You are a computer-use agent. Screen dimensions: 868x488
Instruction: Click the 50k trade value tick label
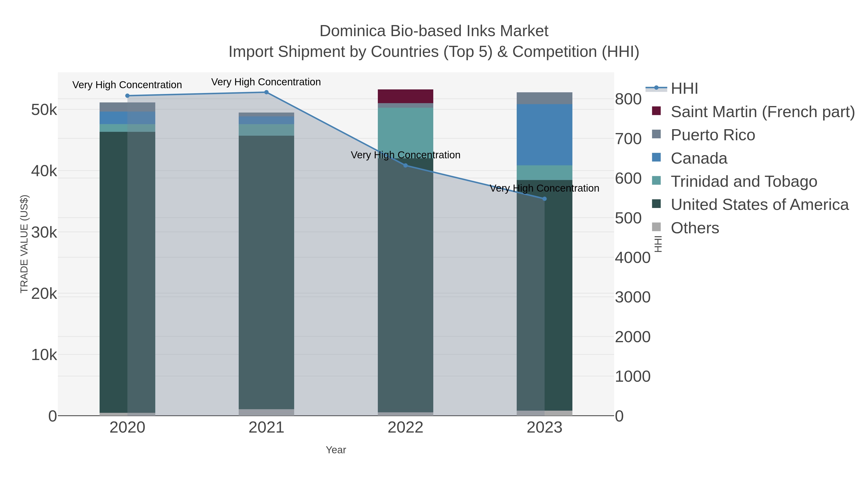click(44, 110)
